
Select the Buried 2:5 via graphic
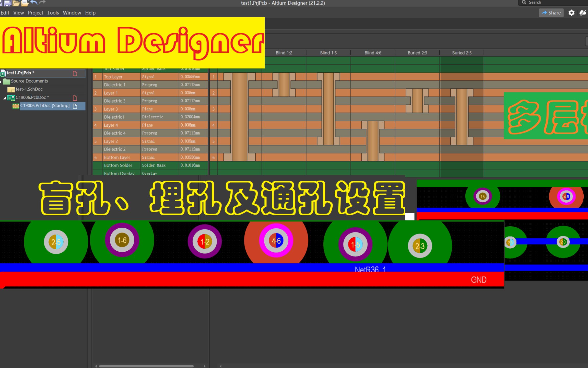[462, 117]
